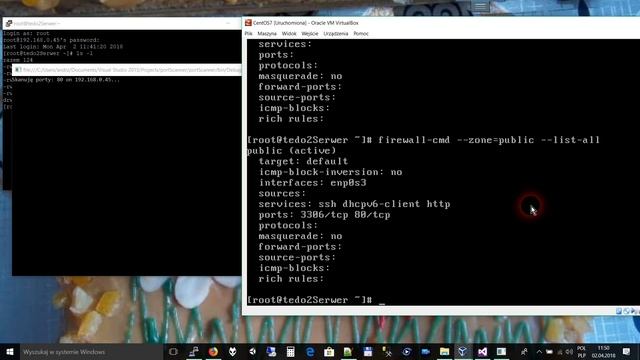Click the PuTTY window title bar icon
The height and width of the screenshot is (360, 640).
[9, 23]
